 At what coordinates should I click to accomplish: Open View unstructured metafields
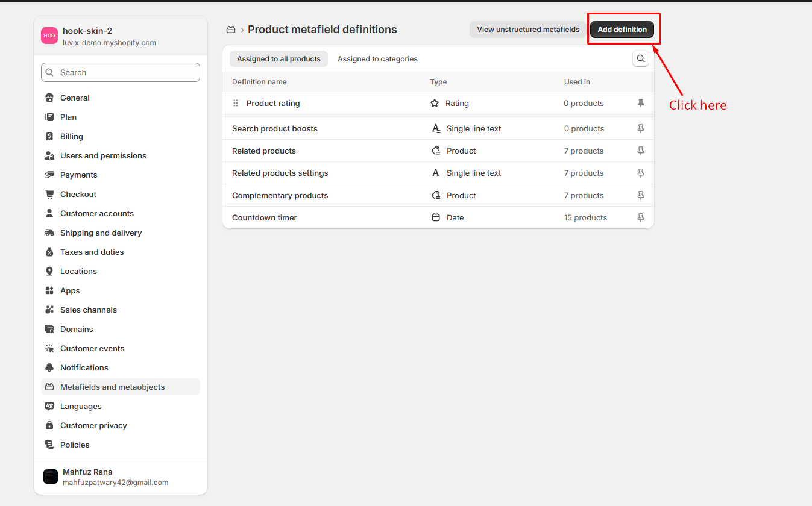pos(527,30)
